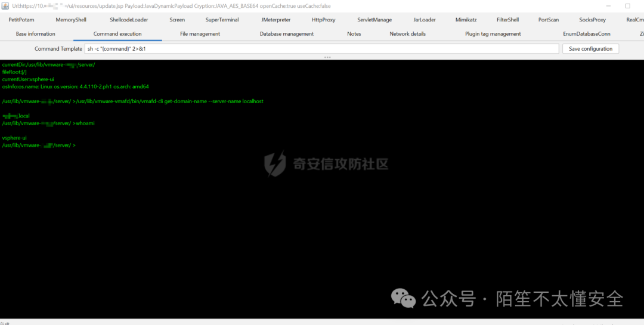644x325 pixels.
Task: Select the PortScan tab
Action: (x=549, y=20)
